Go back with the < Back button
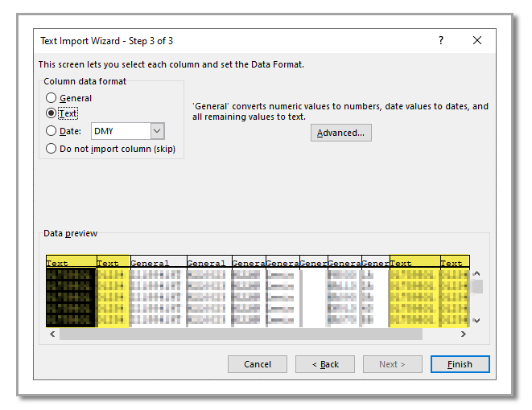The image size is (532, 410). click(x=325, y=364)
